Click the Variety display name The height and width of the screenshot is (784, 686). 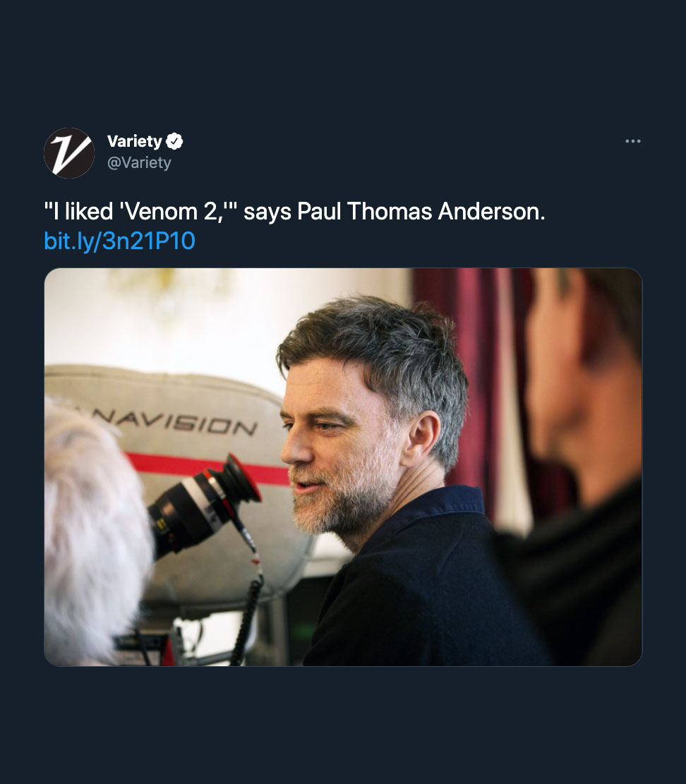(135, 142)
